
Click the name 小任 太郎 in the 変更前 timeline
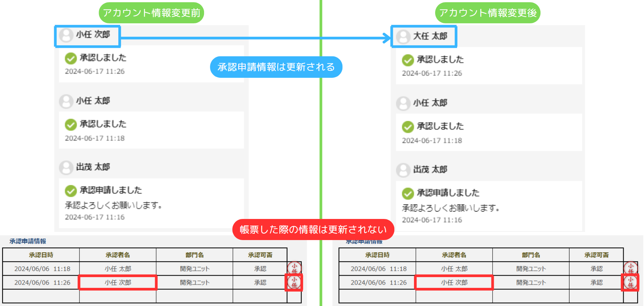tap(93, 101)
